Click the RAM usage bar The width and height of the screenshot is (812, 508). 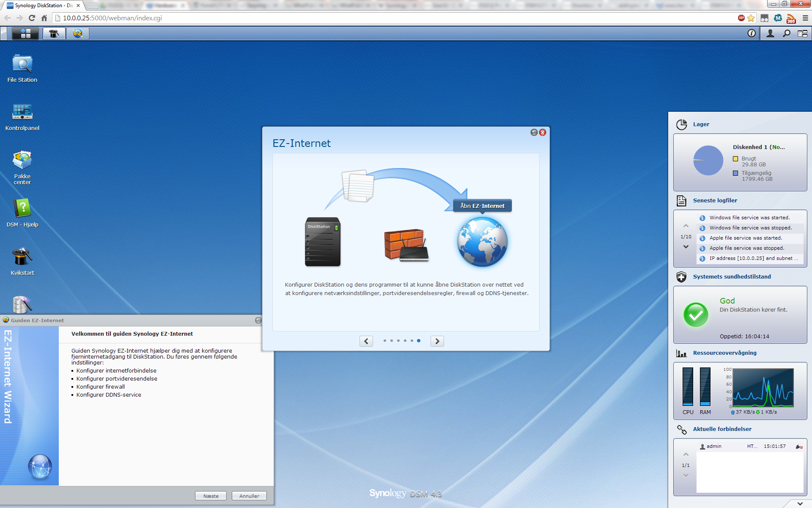click(705, 387)
